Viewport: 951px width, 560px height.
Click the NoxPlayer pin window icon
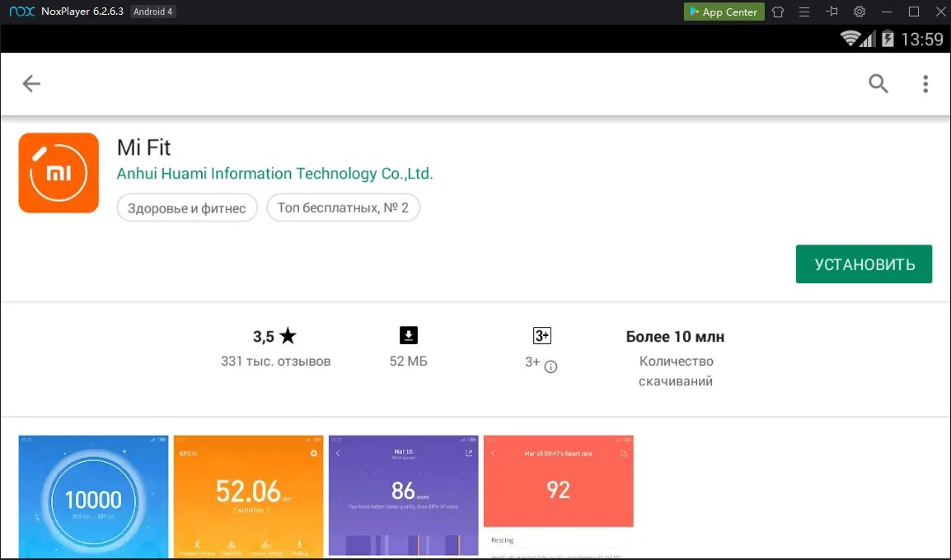[x=832, y=12]
